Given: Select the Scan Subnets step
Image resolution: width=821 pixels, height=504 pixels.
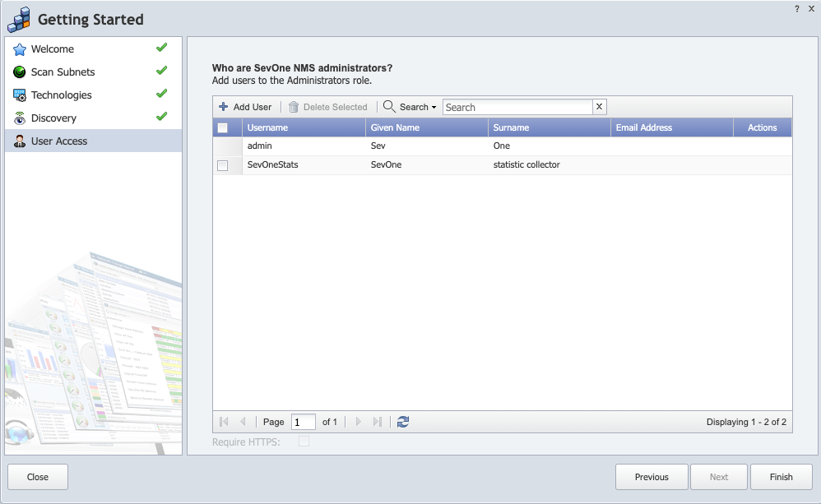Looking at the screenshot, I should (x=94, y=72).
